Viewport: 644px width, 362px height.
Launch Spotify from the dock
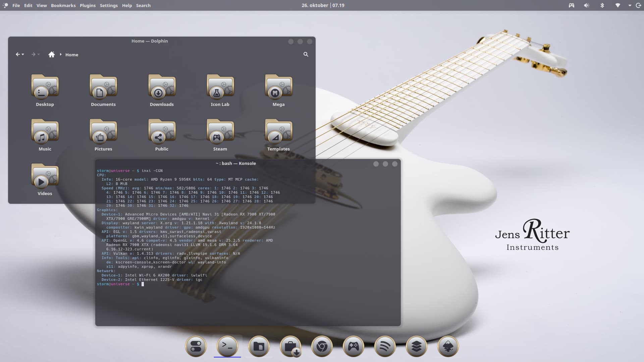(385, 346)
